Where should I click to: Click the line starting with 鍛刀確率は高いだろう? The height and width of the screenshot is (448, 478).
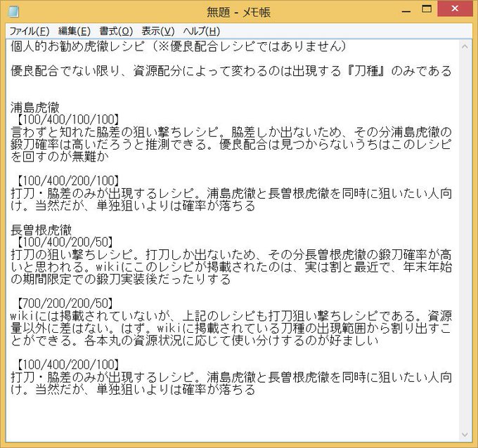[x=231, y=144]
